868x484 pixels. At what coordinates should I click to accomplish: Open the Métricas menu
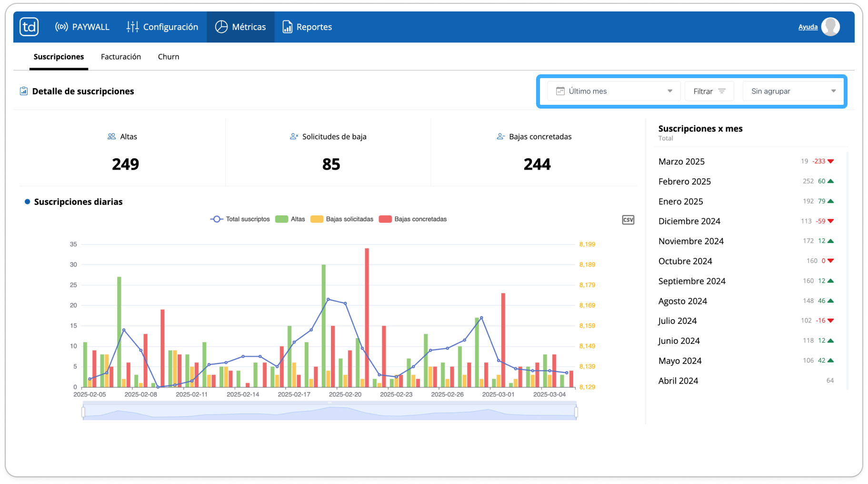pyautogui.click(x=240, y=27)
